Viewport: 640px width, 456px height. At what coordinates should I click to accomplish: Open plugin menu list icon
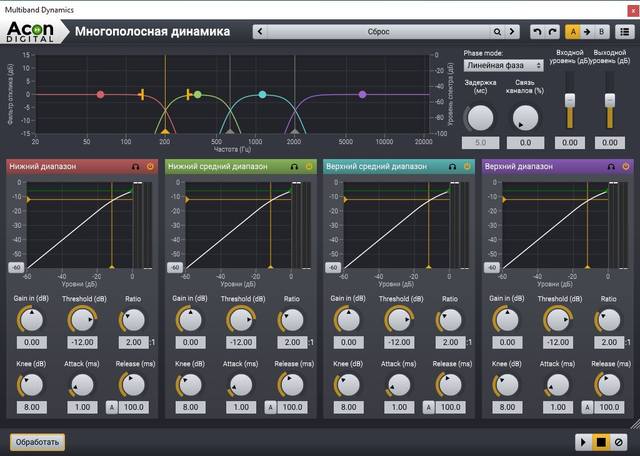pyautogui.click(x=624, y=32)
